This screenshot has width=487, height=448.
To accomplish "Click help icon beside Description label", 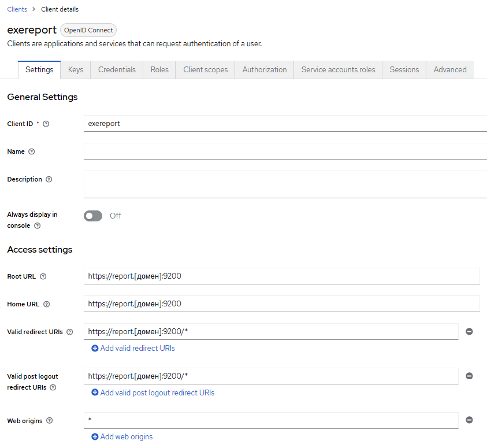I will 49,179.
